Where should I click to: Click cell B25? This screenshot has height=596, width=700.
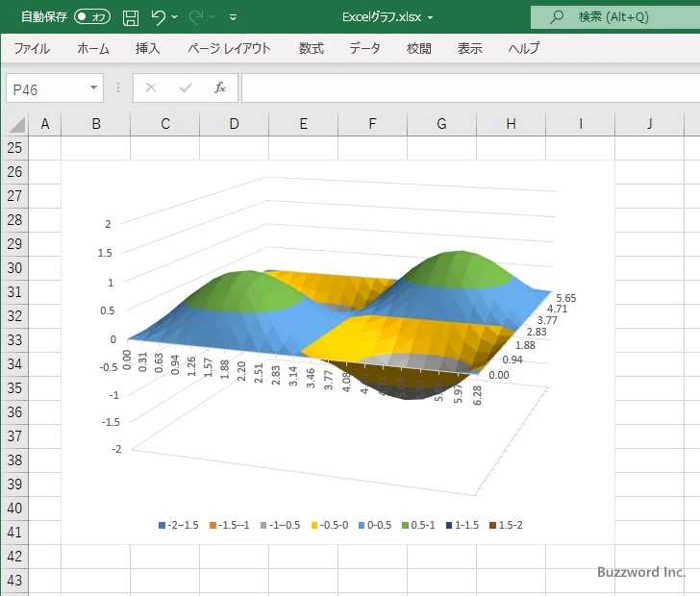96,148
